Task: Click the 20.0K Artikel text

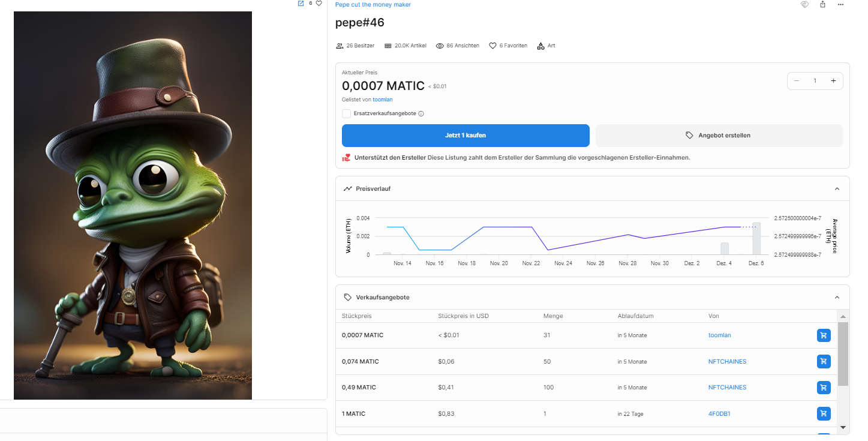Action: 410,46
